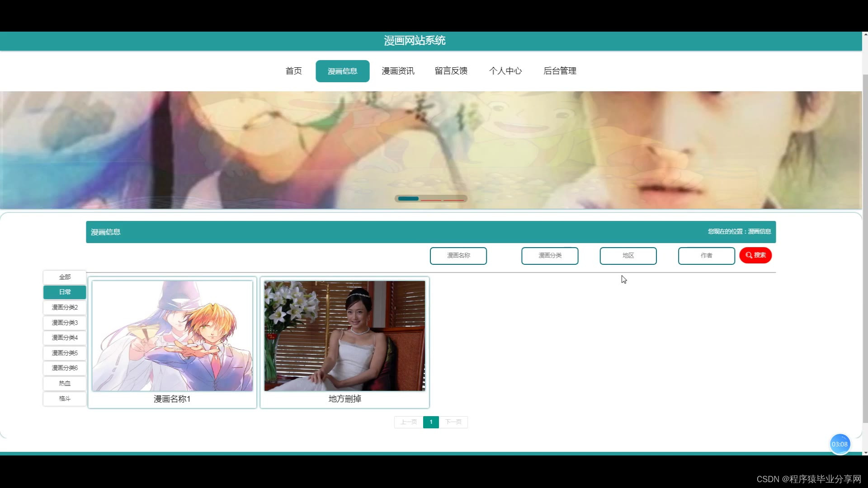
Task: Open 首页 home navigation item
Action: coord(293,71)
